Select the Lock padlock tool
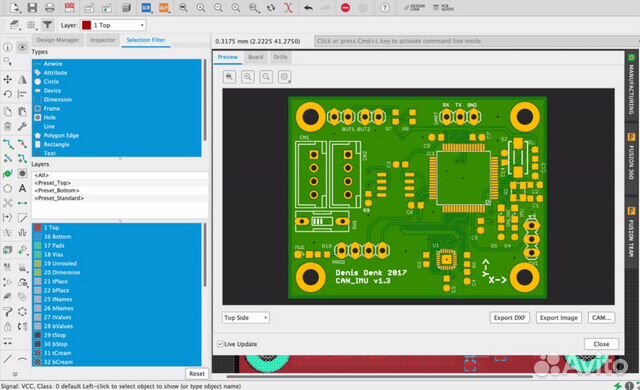The width and height of the screenshot is (640, 390). pos(7,326)
